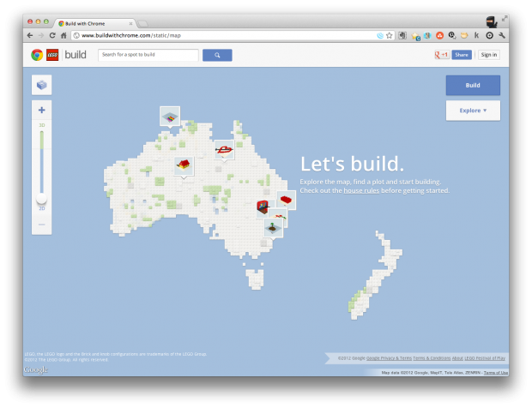Click the 'Search for a spot to build' field
The height and width of the screenshot is (408, 532).
(x=148, y=55)
